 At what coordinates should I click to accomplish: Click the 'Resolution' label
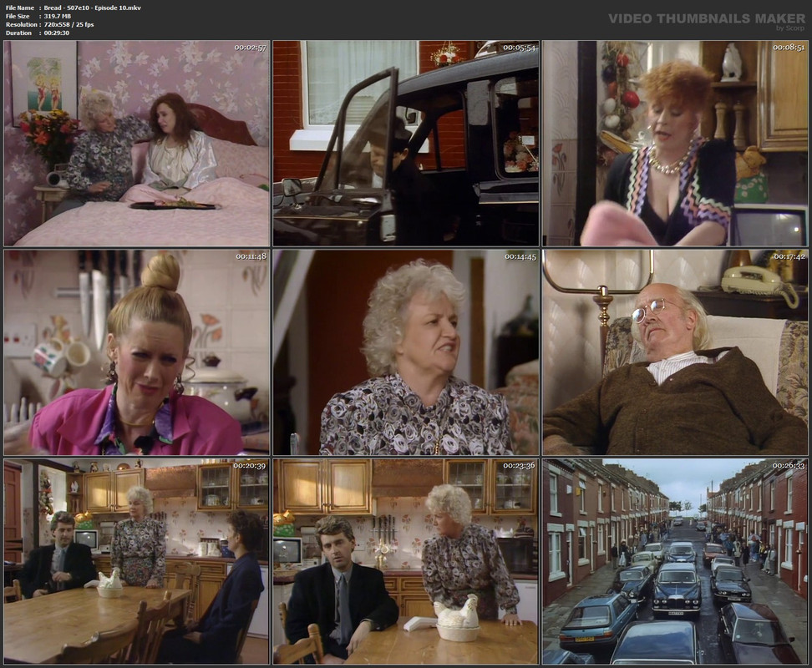tap(21, 24)
